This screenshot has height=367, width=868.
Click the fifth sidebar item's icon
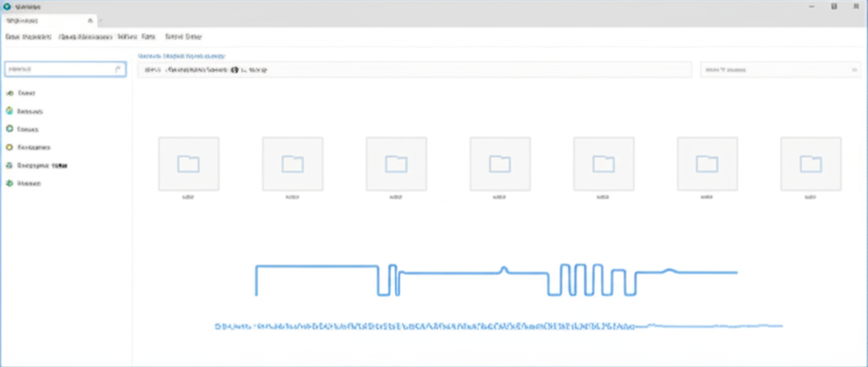[x=9, y=165]
